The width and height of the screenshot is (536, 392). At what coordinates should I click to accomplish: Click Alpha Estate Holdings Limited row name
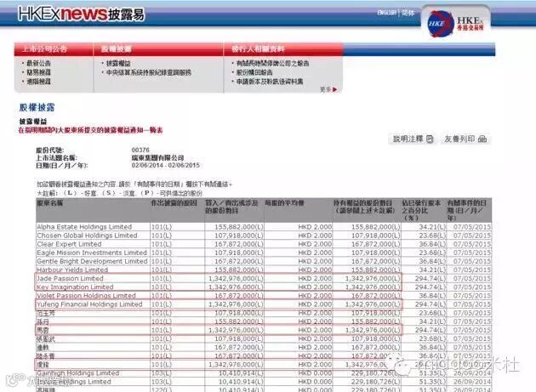pos(84,227)
